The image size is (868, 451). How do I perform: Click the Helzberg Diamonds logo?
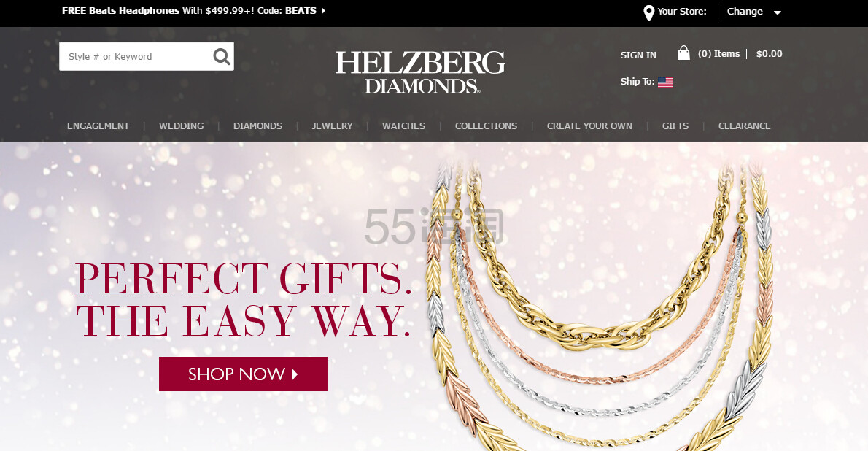coord(420,72)
